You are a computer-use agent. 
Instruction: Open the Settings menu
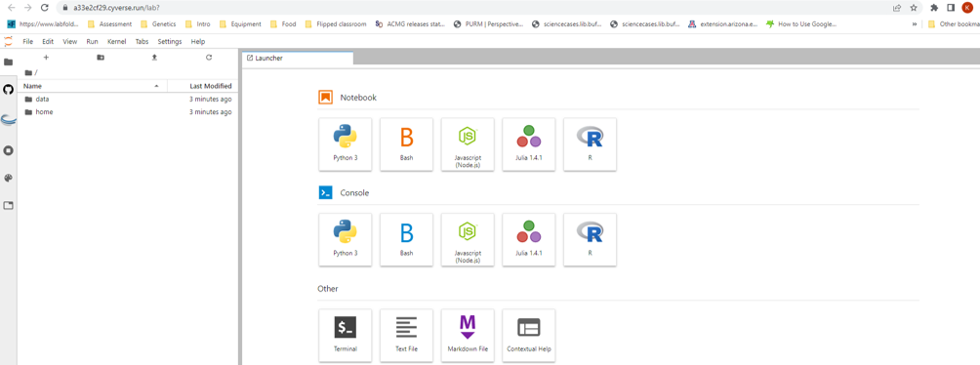(x=170, y=42)
